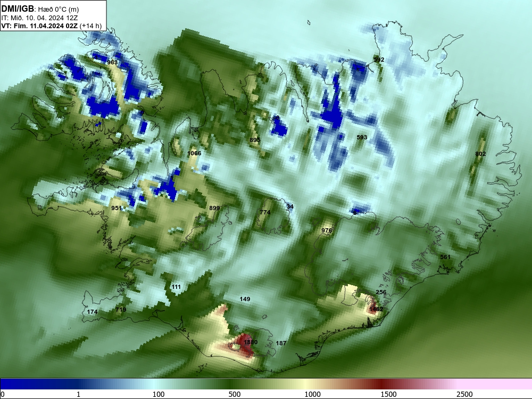Viewport: 532px width, 399px height.
Task: Click the '1500' label on the color scale
Action: (388, 394)
